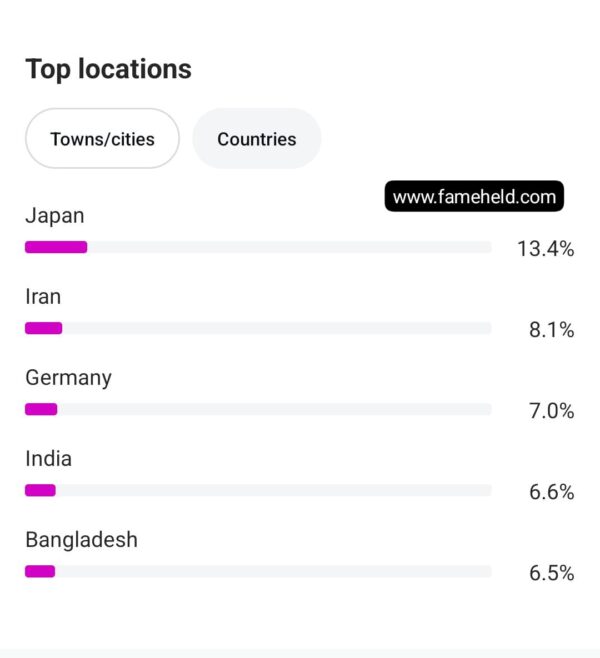
Task: Click the 6.5% value for Bangladesh
Action: [551, 573]
